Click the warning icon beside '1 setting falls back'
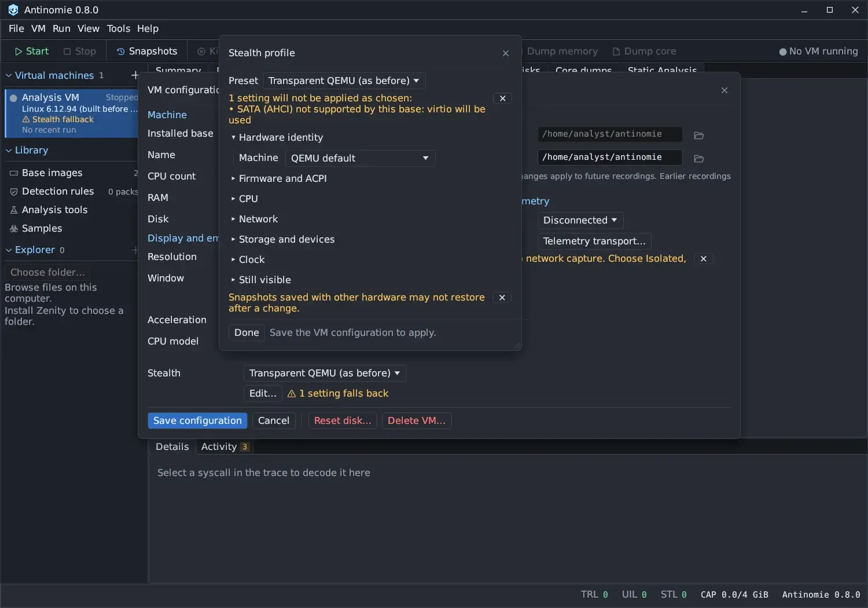This screenshot has width=868, height=608. coord(292,394)
